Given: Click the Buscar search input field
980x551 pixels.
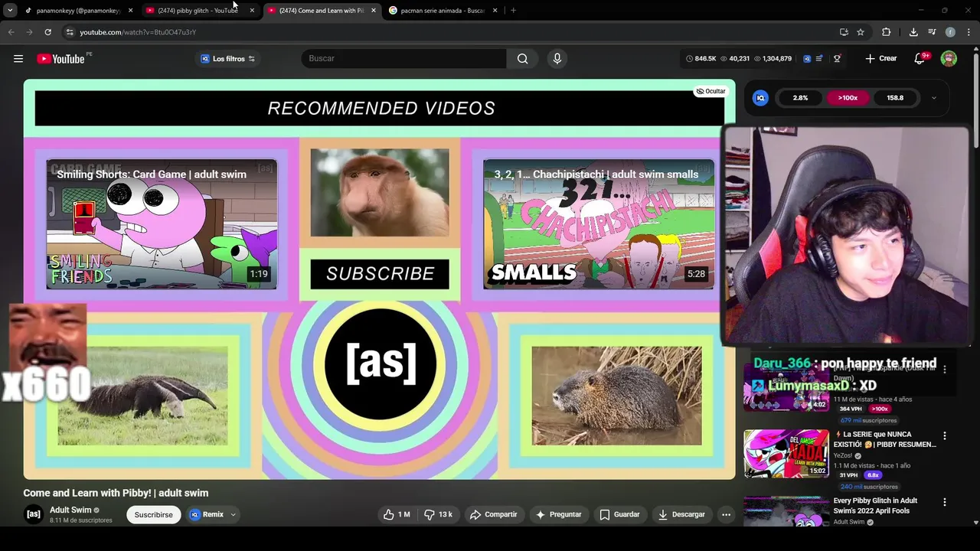Looking at the screenshot, I should tap(403, 59).
